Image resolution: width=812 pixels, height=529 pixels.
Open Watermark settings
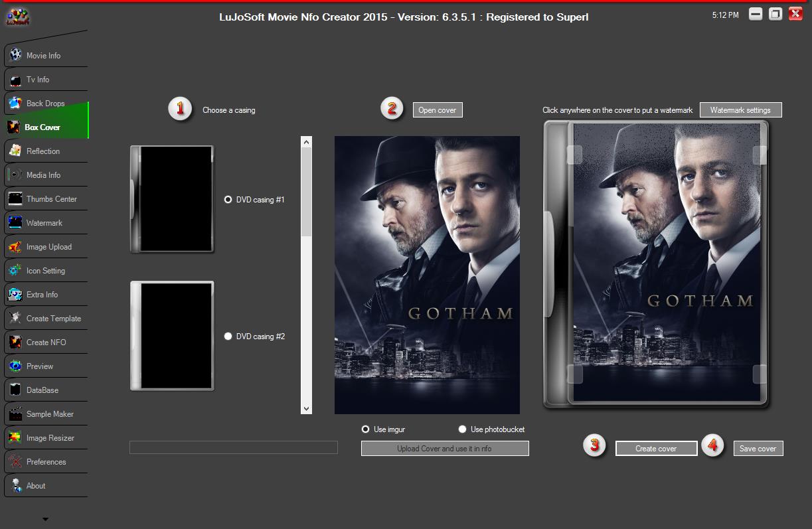740,110
